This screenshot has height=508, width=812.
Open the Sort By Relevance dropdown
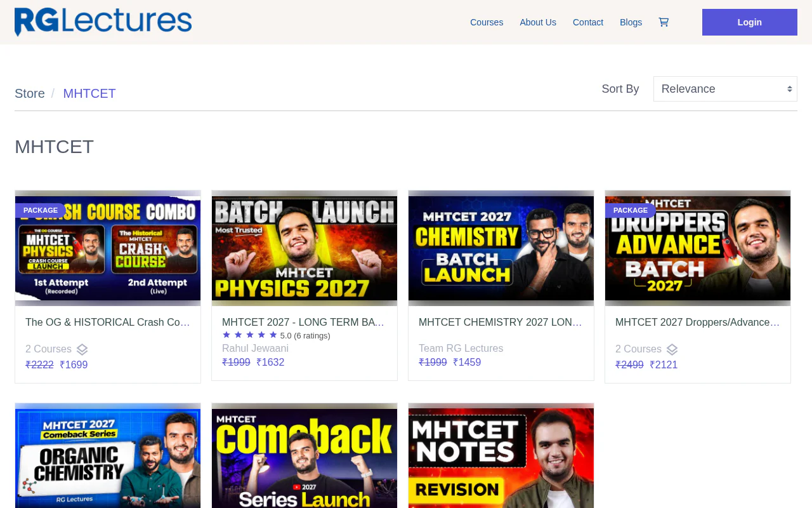(x=725, y=89)
